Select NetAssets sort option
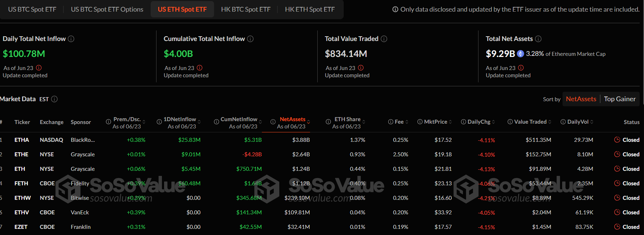 pyautogui.click(x=581, y=99)
